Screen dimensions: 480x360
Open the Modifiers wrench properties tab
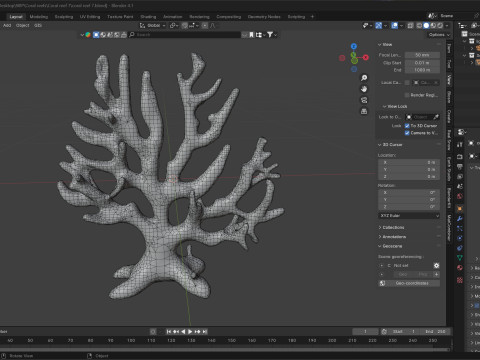click(460, 219)
